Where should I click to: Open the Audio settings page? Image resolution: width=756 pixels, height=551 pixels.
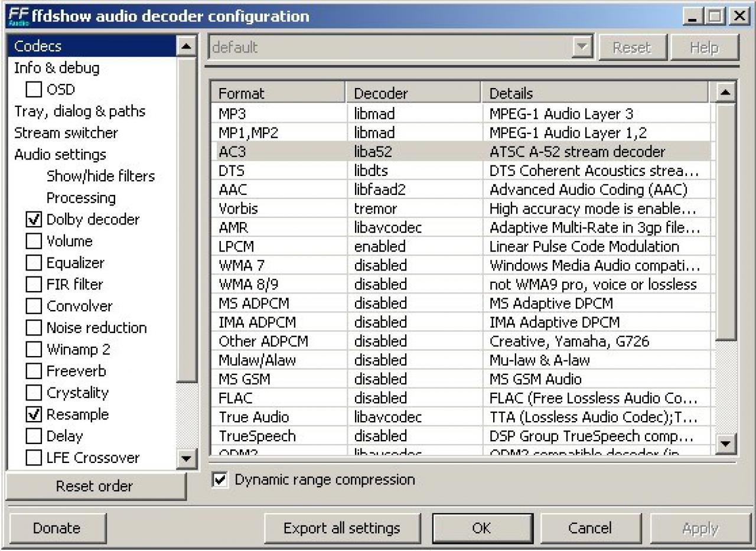click(60, 155)
